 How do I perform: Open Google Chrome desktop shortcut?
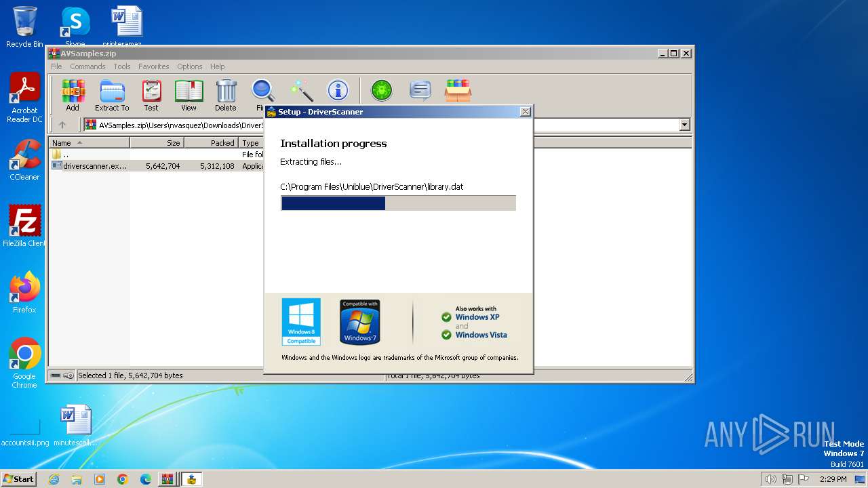coord(24,363)
